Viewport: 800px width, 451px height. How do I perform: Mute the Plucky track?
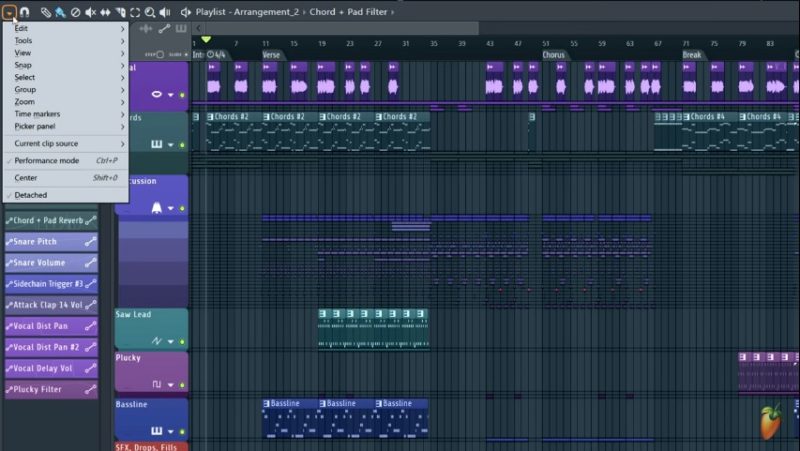182,385
